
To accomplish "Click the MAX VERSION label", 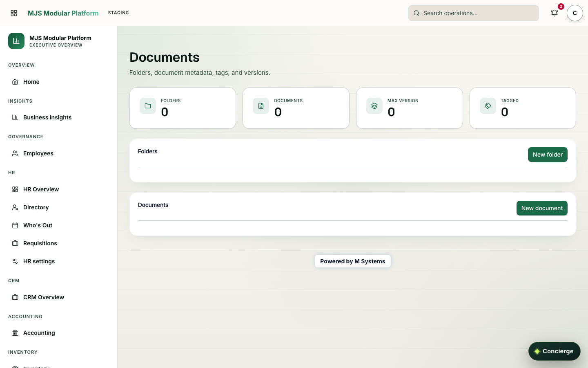I will click(x=403, y=101).
